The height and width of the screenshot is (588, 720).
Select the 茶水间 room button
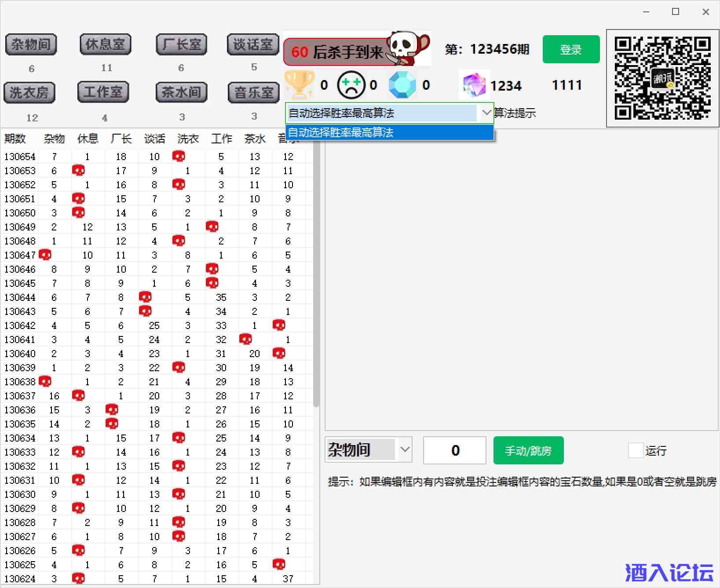pyautogui.click(x=181, y=92)
